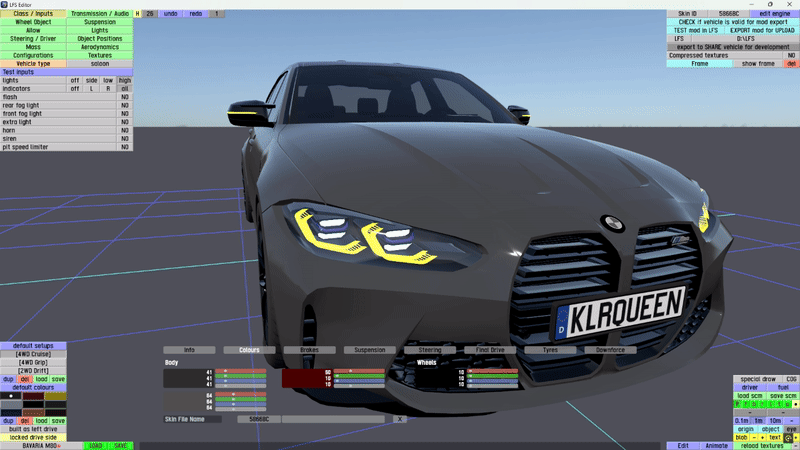This screenshot has width=800, height=450.
Task: Pick the olive yellow default colour swatch
Action: tap(55, 396)
